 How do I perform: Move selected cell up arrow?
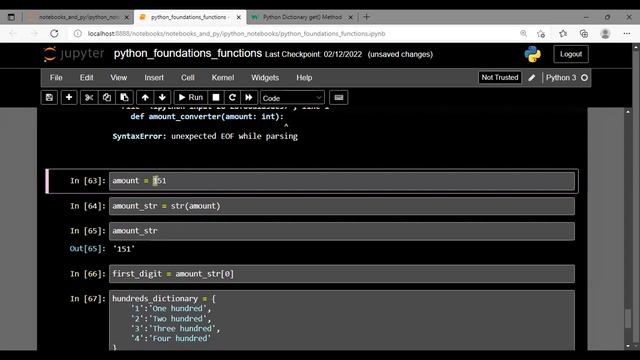point(145,98)
